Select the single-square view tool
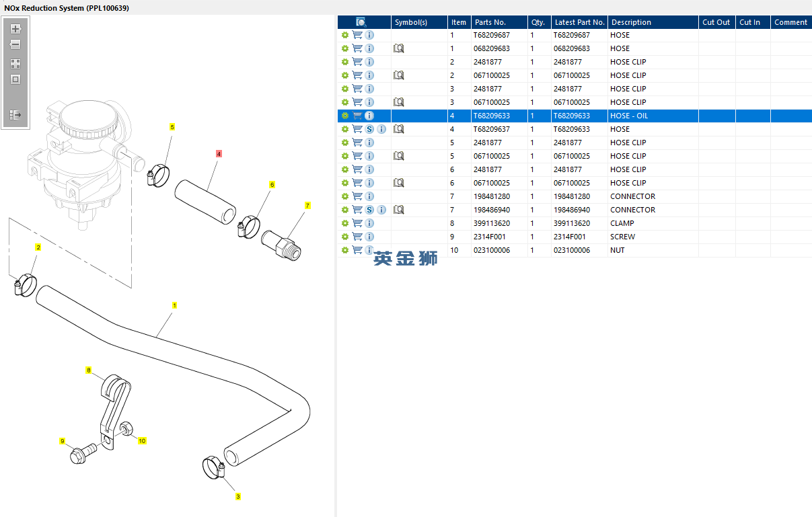 [x=15, y=79]
